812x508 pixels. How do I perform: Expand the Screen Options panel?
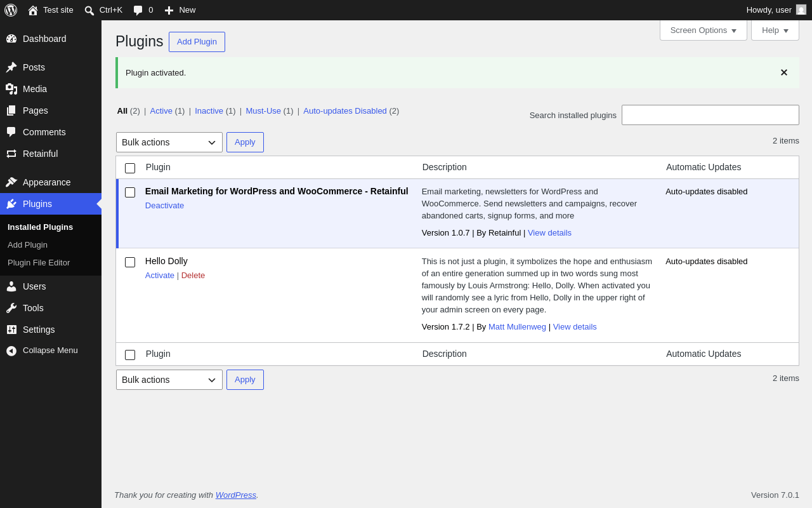(704, 30)
